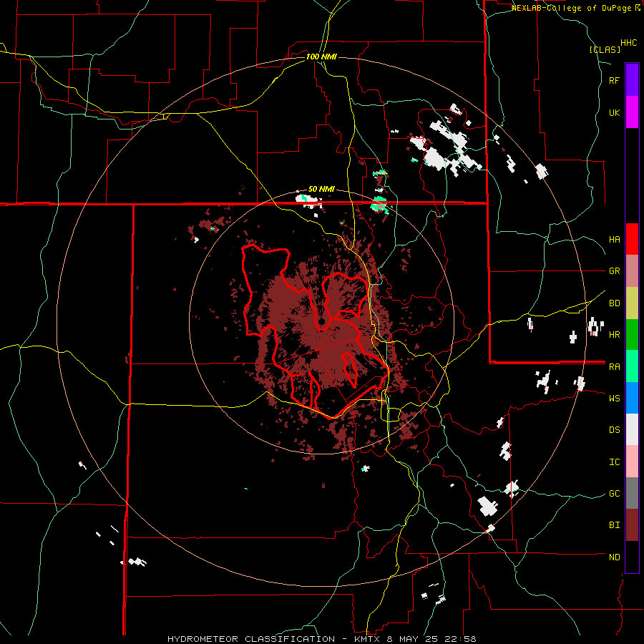Click the ND legend label
The width and height of the screenshot is (644, 644).
(614, 557)
